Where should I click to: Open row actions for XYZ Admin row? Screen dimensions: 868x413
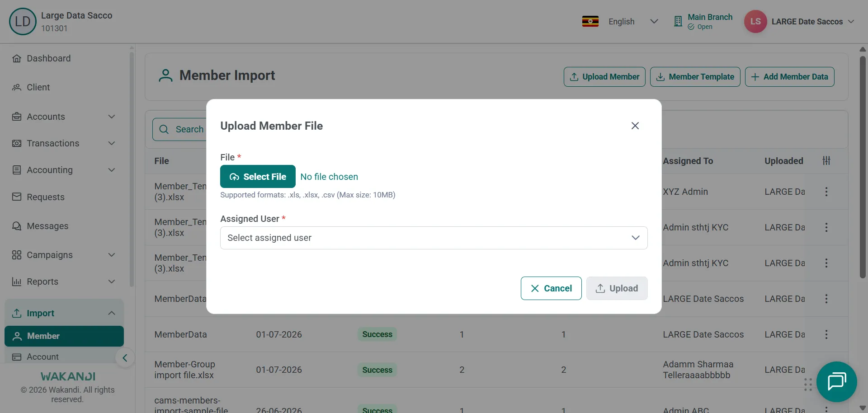click(826, 192)
